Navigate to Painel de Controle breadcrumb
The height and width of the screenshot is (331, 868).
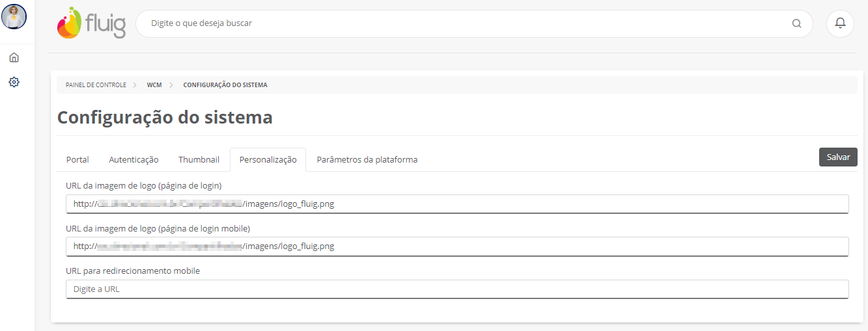(96, 85)
